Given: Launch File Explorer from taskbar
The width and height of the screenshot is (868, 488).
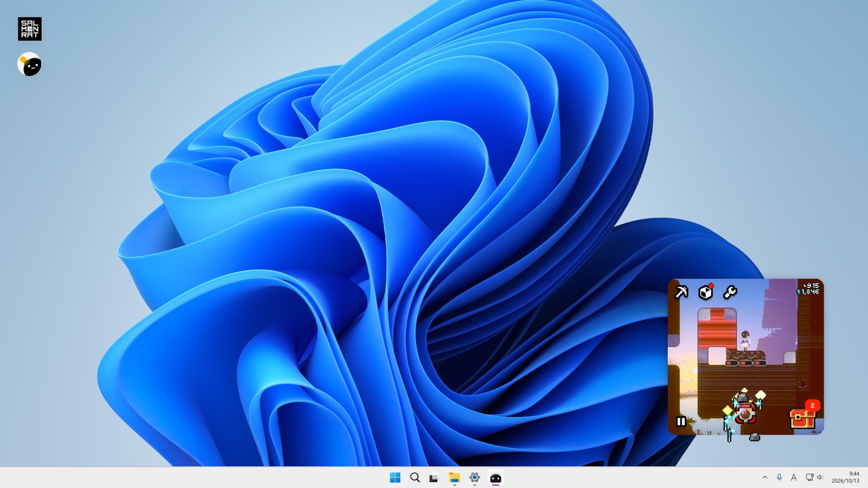Looking at the screenshot, I should 454,478.
